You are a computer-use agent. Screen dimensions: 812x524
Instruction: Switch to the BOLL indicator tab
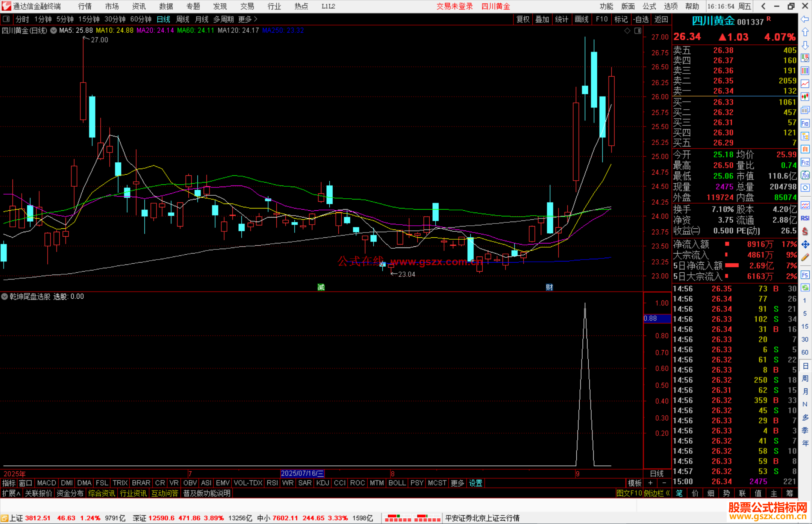[397, 483]
